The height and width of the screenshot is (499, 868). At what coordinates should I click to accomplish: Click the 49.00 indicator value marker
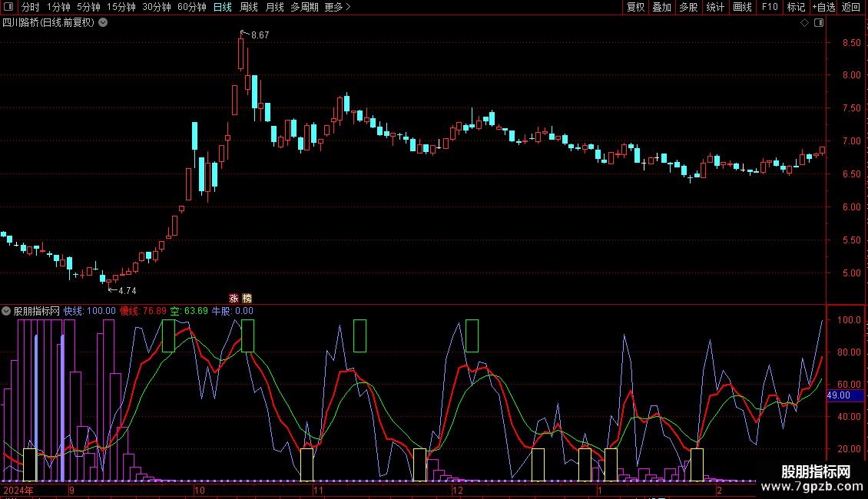[838, 395]
